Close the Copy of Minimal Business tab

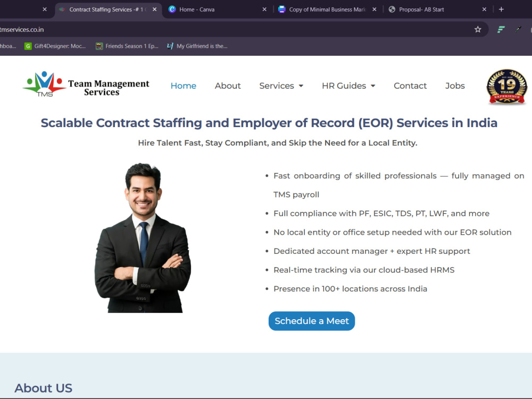point(374,10)
